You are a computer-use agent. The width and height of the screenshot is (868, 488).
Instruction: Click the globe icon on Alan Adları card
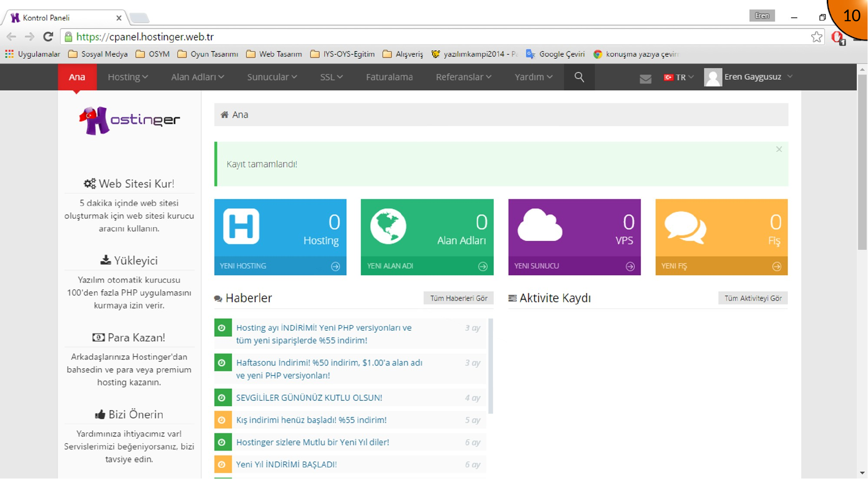(x=388, y=226)
